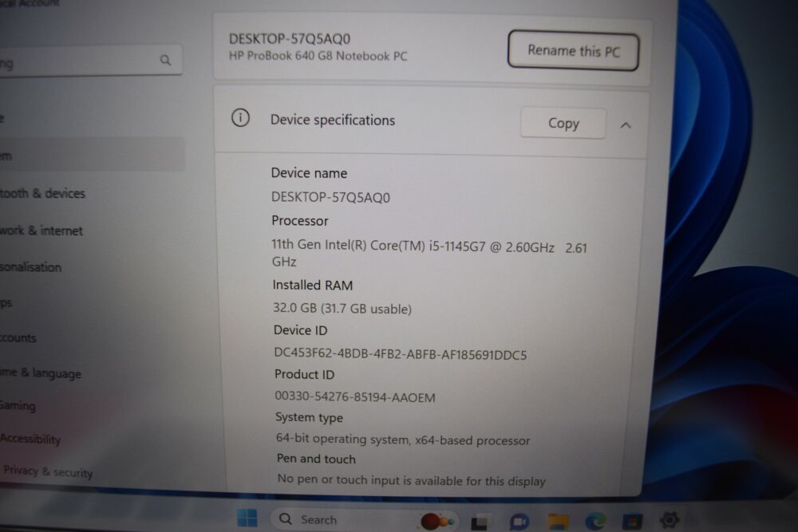The height and width of the screenshot is (532, 798).
Task: Copy the device specifications
Action: pyautogui.click(x=563, y=123)
